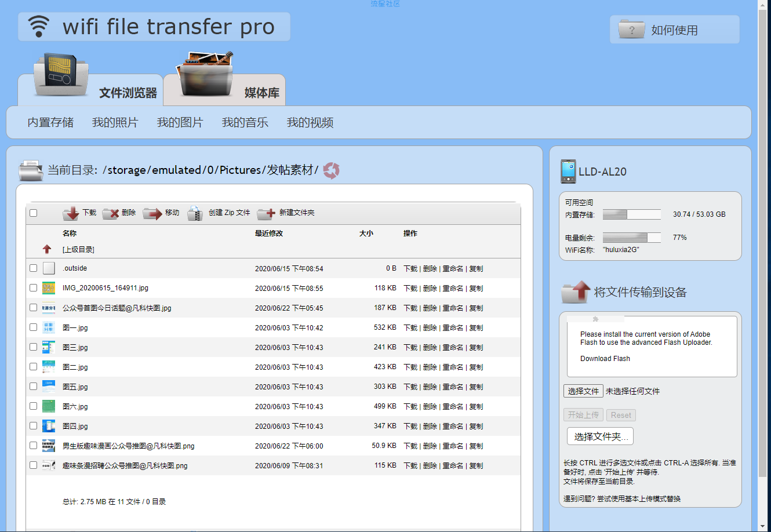Open thumbnail of 图二.jpg
This screenshot has height=532, width=771.
tap(49, 366)
